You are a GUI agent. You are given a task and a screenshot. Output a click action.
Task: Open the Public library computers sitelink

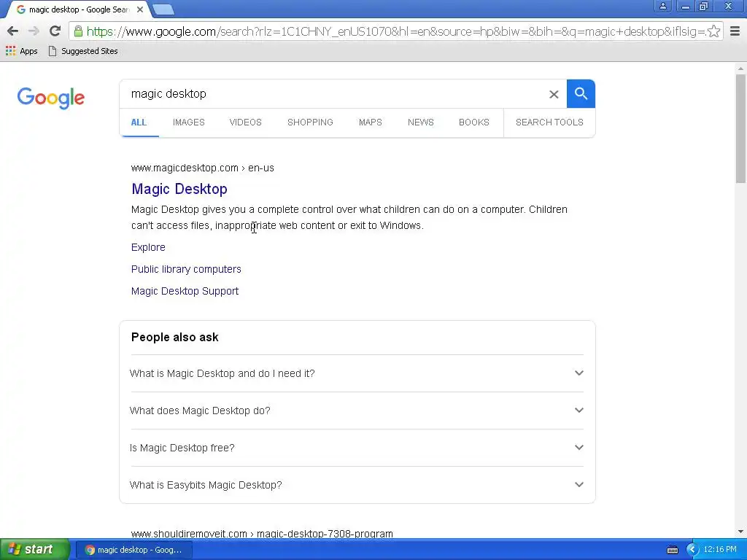coord(186,269)
